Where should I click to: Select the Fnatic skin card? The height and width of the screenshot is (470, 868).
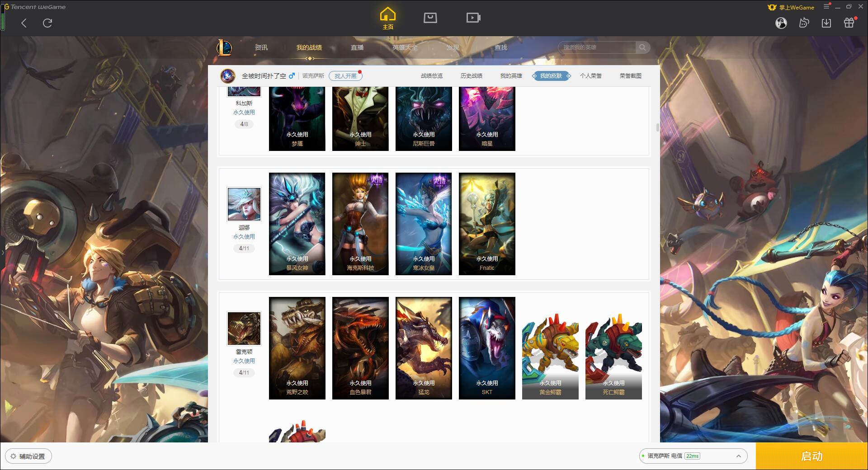tap(487, 224)
